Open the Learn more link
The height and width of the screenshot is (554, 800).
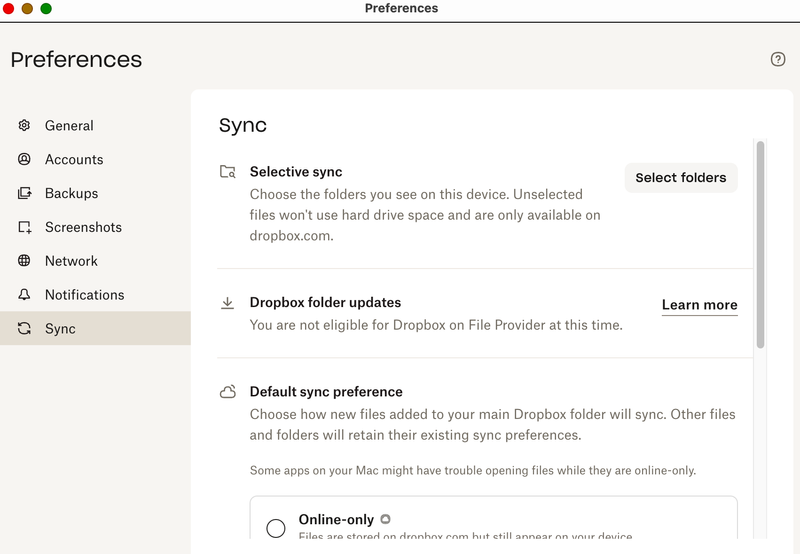pyautogui.click(x=699, y=305)
